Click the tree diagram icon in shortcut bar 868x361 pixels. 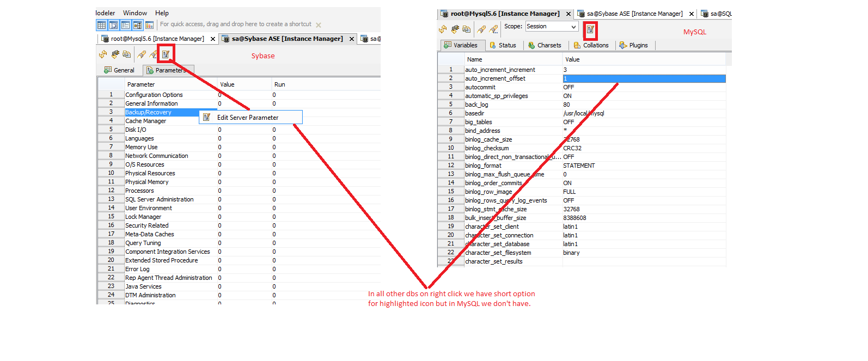(x=137, y=25)
